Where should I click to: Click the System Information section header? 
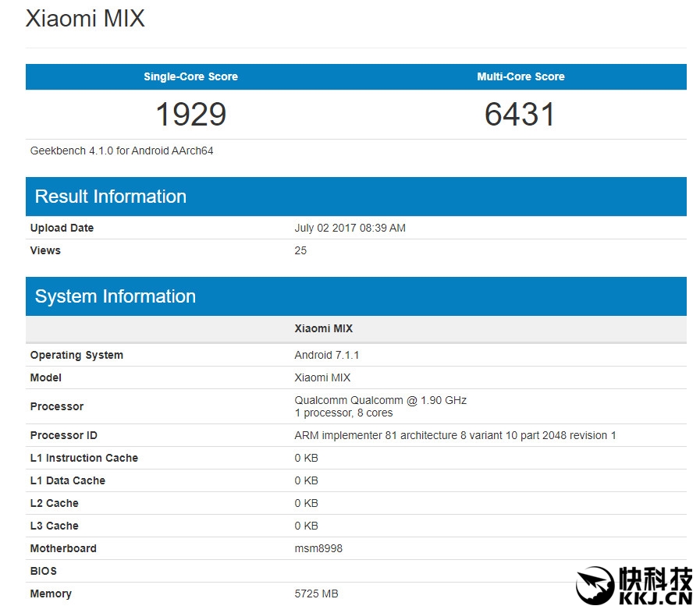click(115, 296)
